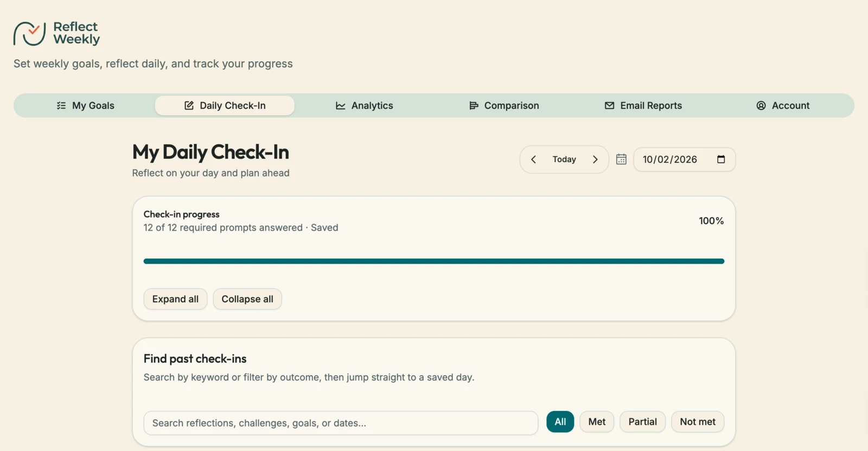Click the calendar grid icon beside date field
This screenshot has width=868, height=451.
pos(621,160)
